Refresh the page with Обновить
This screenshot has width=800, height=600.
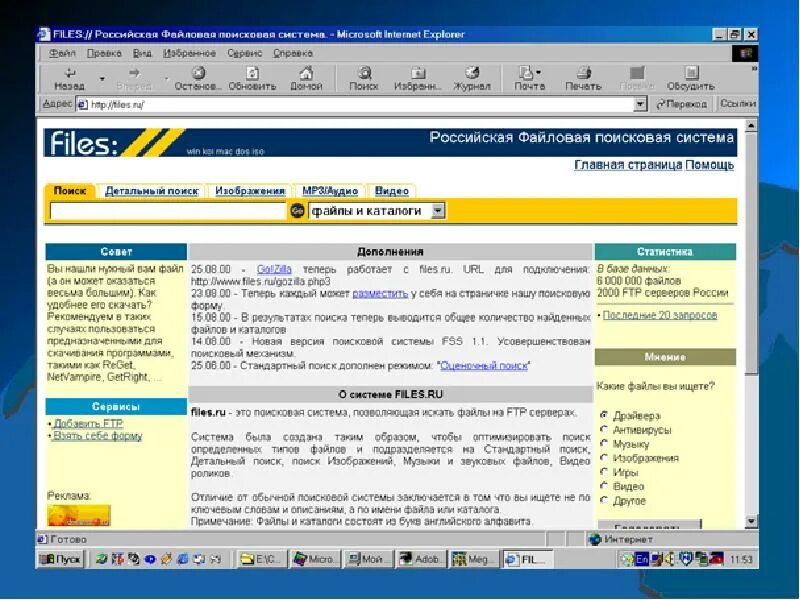tap(252, 79)
